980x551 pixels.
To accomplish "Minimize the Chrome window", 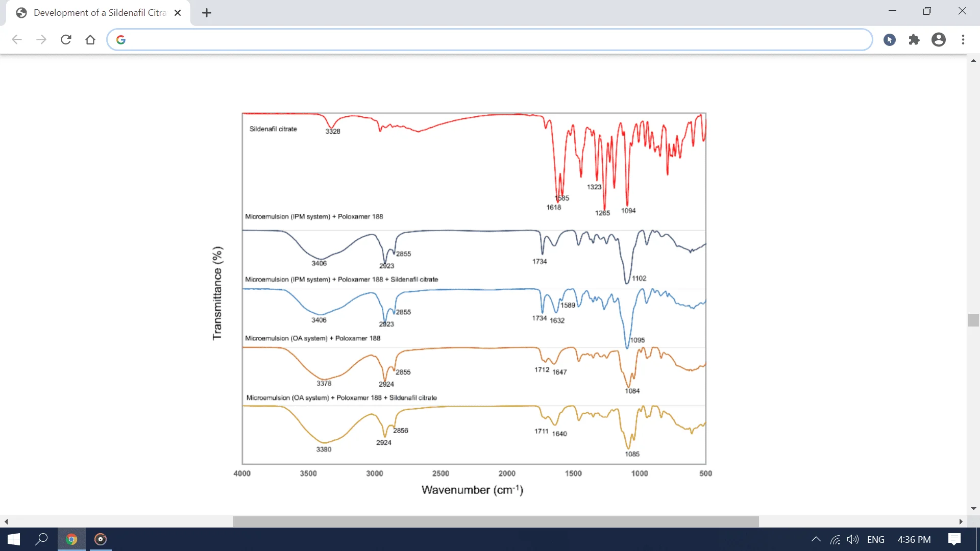I will [x=892, y=11].
